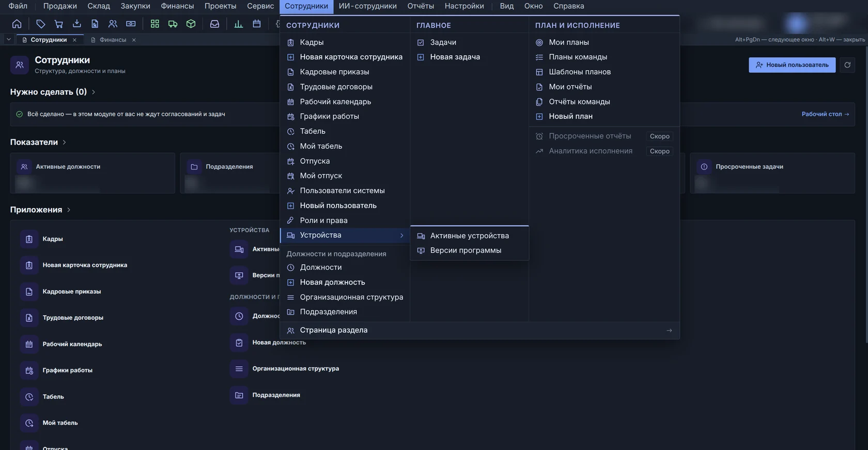The width and height of the screenshot is (868, 450).
Task: Click the green delivery truck toolbar icon
Action: click(x=173, y=24)
